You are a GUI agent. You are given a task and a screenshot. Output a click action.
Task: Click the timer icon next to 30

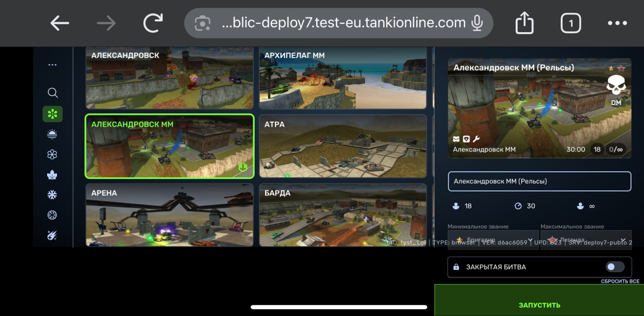click(x=518, y=206)
